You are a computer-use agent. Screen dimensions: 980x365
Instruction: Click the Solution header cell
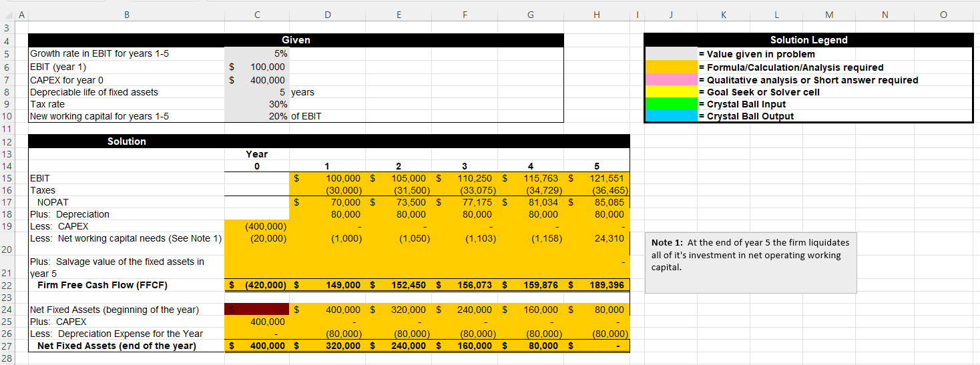(126, 141)
